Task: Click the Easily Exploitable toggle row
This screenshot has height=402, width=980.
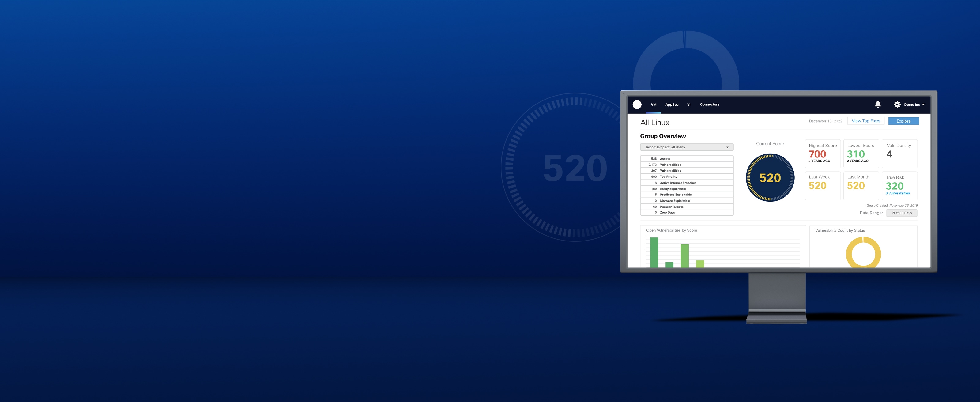Action: [684, 189]
